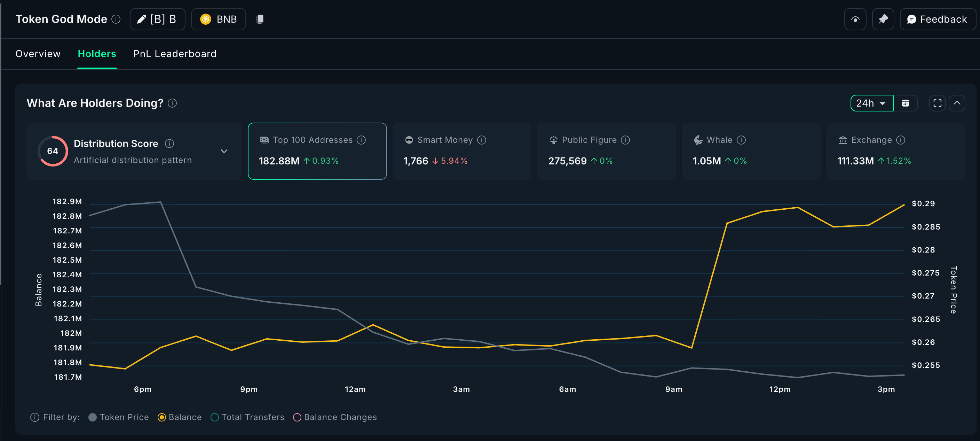Click the [B] B token edit button
This screenshot has width=980, height=441.
point(157,19)
